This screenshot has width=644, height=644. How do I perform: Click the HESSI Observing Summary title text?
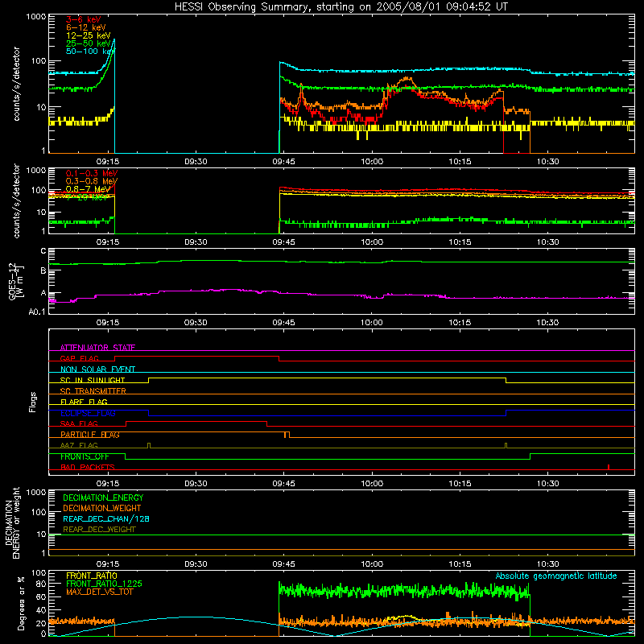click(x=341, y=7)
